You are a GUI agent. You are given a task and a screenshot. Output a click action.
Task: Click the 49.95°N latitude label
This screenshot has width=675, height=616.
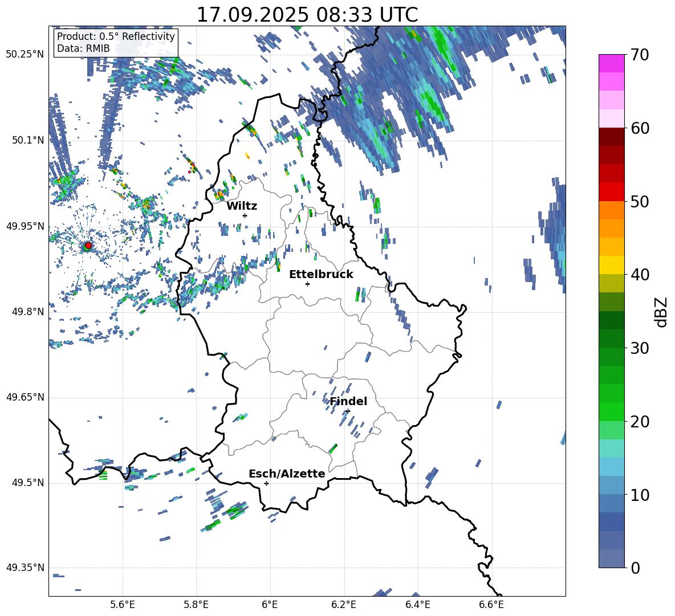pos(25,226)
